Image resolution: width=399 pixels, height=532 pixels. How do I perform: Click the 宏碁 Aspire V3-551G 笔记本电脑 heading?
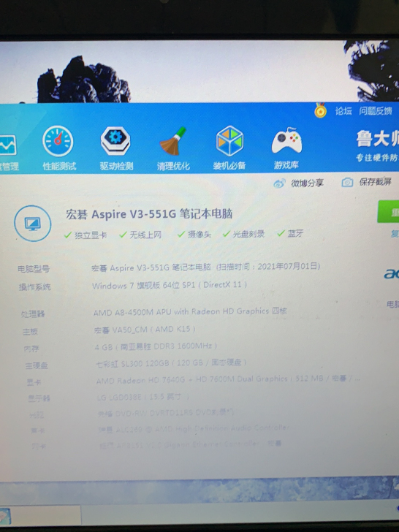149,214
